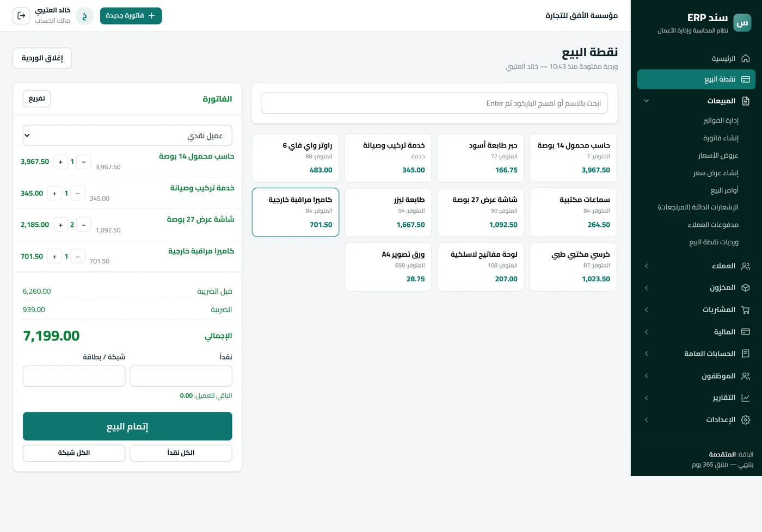The width and height of the screenshot is (762, 532).
Task: Click the cart icon beside المشتريات
Action: click(746, 310)
